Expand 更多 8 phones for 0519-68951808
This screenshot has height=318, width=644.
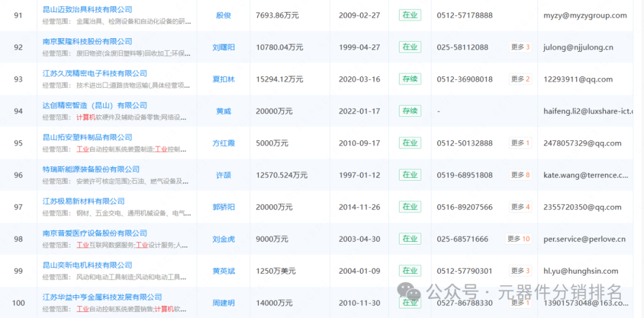pyautogui.click(x=521, y=175)
